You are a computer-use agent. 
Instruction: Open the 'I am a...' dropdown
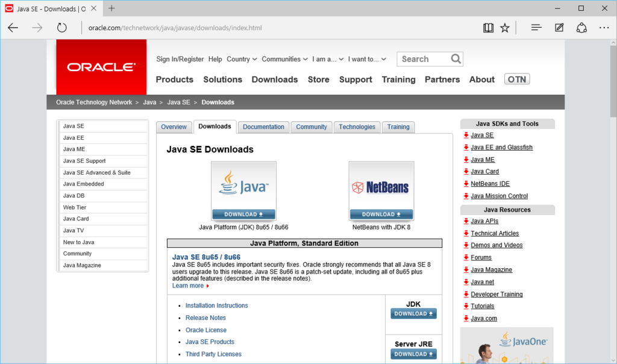tap(328, 59)
